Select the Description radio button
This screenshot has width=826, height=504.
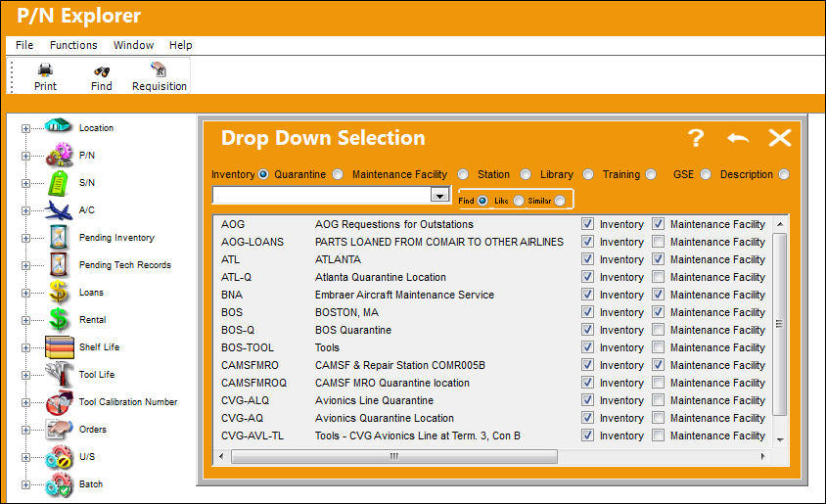(784, 174)
